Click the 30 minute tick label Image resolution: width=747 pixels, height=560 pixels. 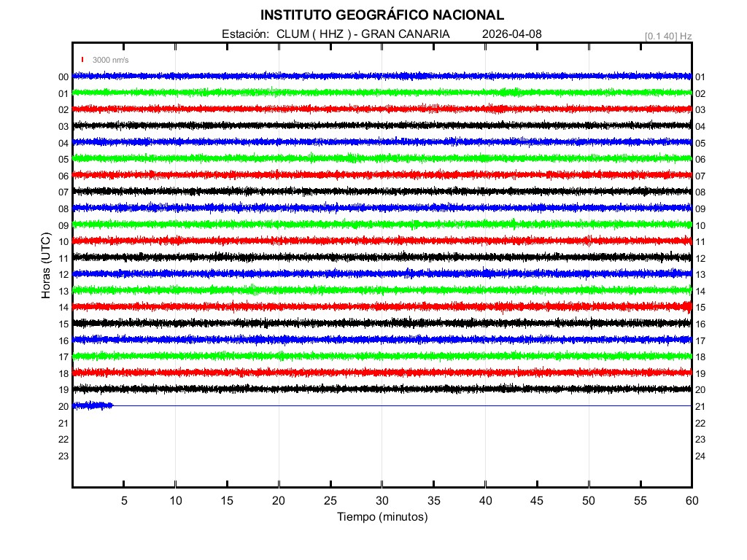click(x=382, y=501)
